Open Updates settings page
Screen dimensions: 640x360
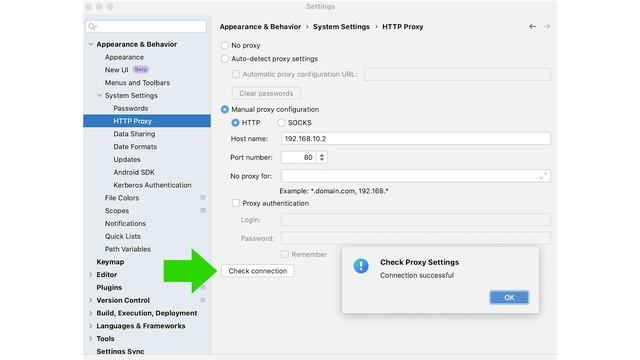click(127, 159)
